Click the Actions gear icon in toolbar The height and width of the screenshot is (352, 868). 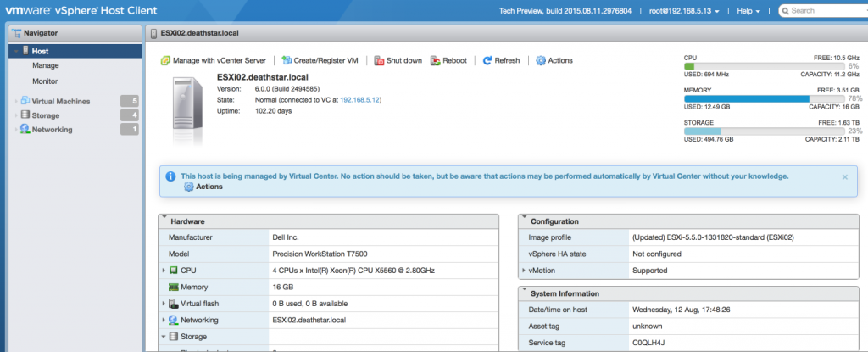[x=541, y=60]
